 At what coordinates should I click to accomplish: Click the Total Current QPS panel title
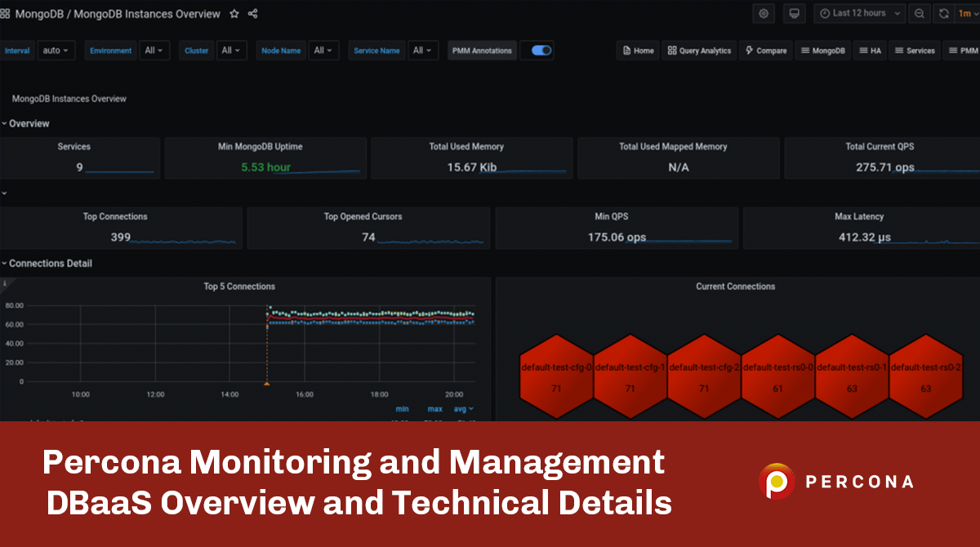880,147
